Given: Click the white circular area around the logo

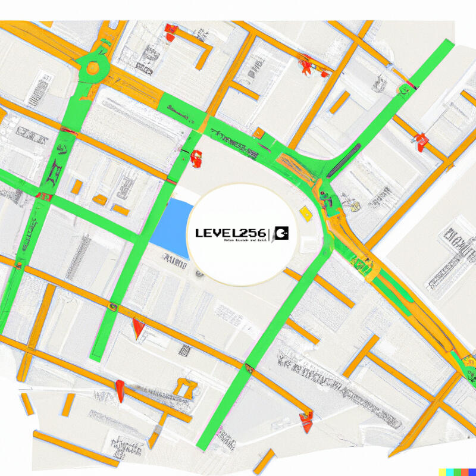Looking at the screenshot, I should [242, 234].
